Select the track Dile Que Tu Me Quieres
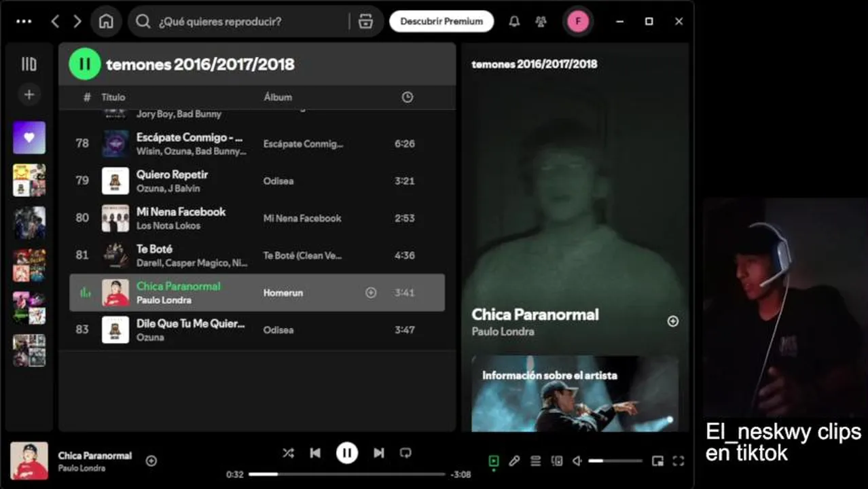The height and width of the screenshot is (489, 868). point(257,330)
